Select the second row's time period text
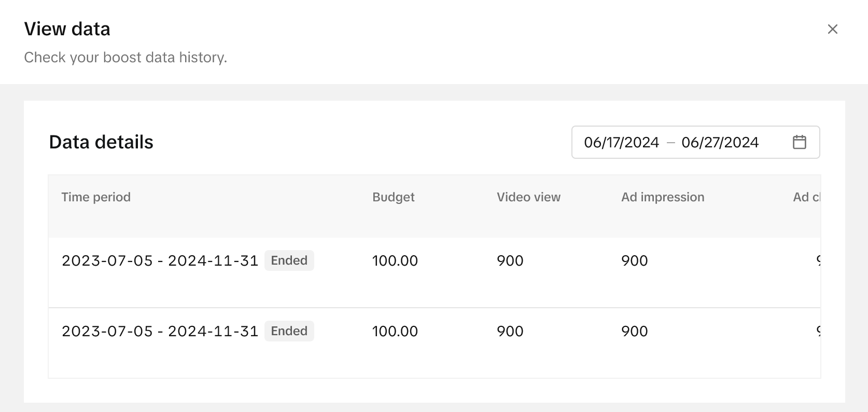Screen dimensions: 868x412 tap(160, 331)
